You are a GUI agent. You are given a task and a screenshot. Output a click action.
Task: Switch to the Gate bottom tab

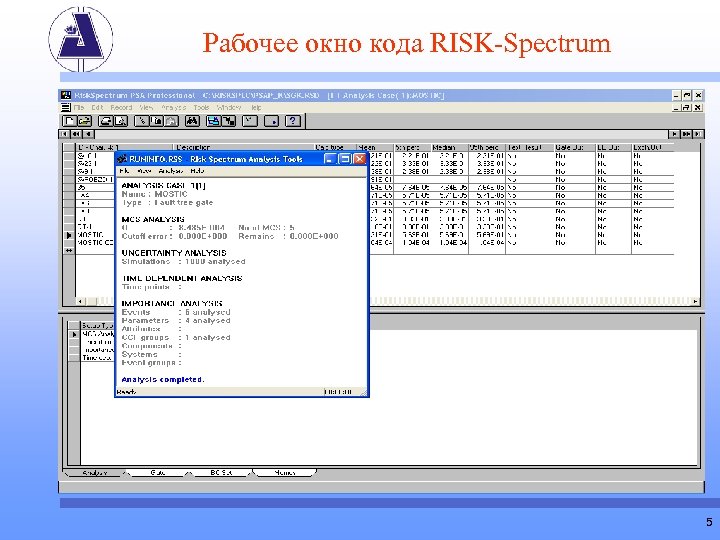click(x=158, y=472)
